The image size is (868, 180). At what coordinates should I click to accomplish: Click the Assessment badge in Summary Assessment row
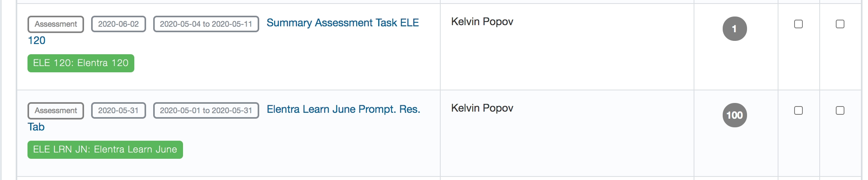click(x=56, y=24)
